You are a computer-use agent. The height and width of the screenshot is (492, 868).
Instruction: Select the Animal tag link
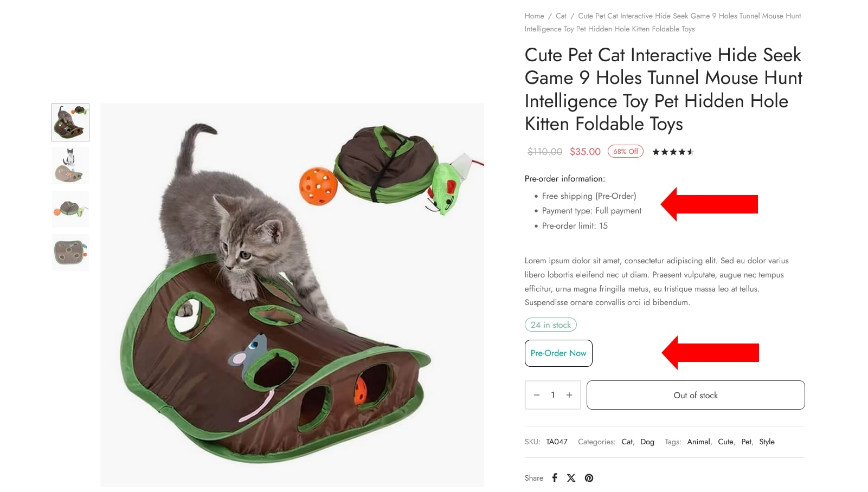coord(698,442)
